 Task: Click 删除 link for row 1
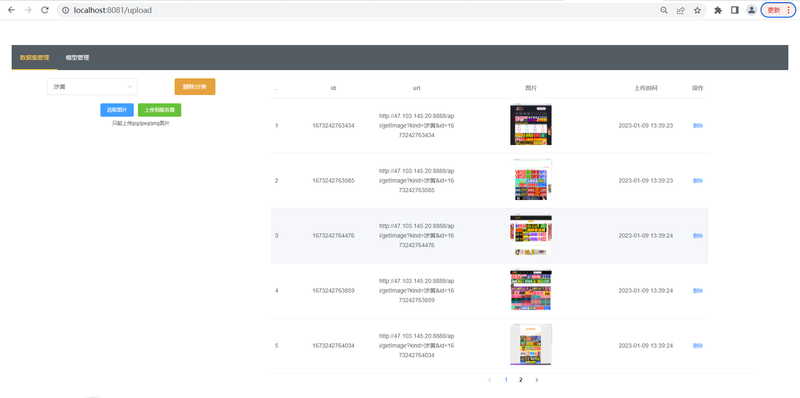(697, 126)
